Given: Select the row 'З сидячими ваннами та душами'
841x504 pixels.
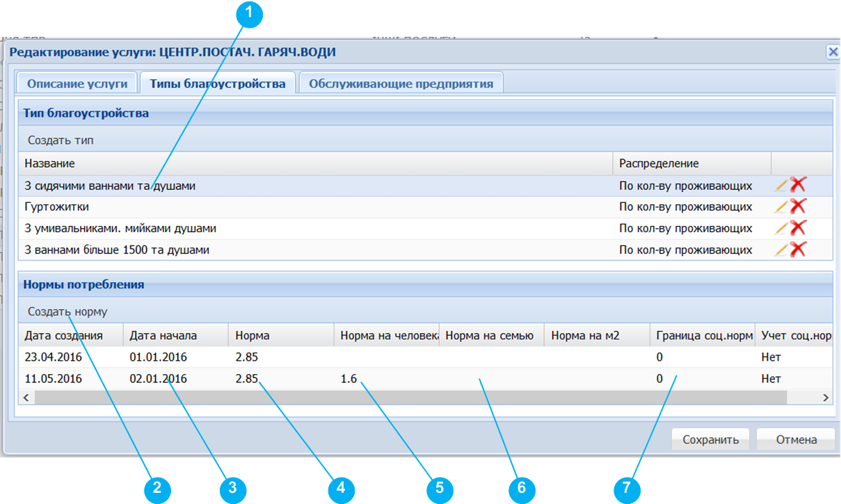Looking at the screenshot, I should (425, 186).
